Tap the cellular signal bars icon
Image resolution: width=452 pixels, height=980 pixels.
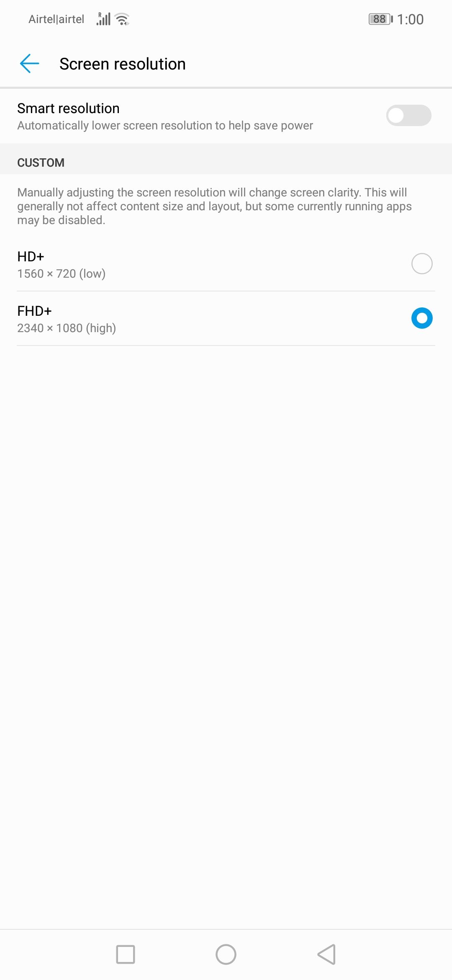[x=103, y=19]
